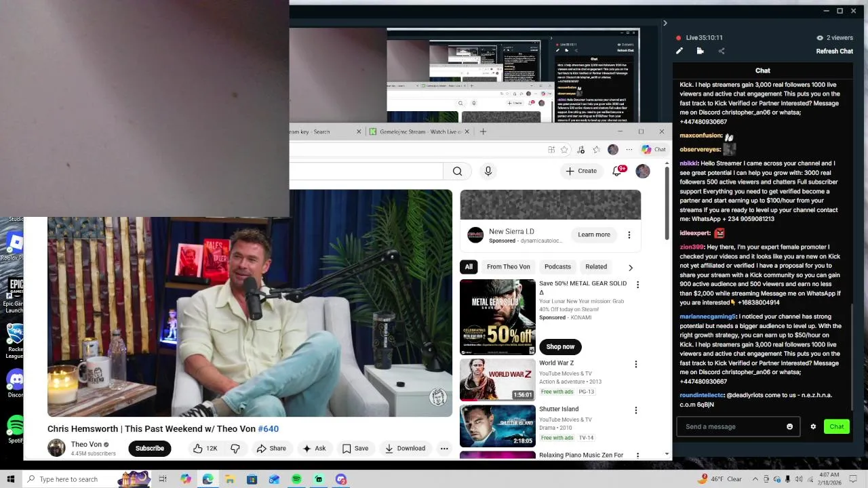Click the Discord desktop icon
The width and height of the screenshot is (868, 488).
pos(14,381)
